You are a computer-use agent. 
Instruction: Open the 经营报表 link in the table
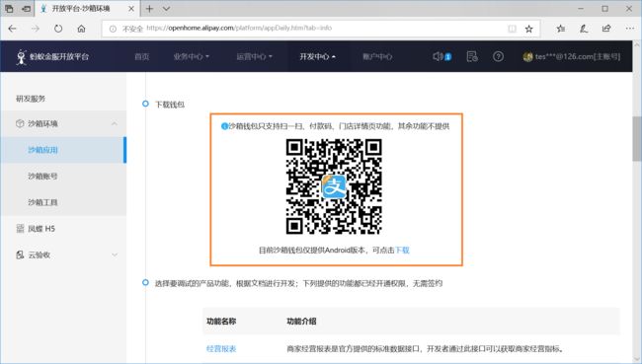pyautogui.click(x=221, y=349)
